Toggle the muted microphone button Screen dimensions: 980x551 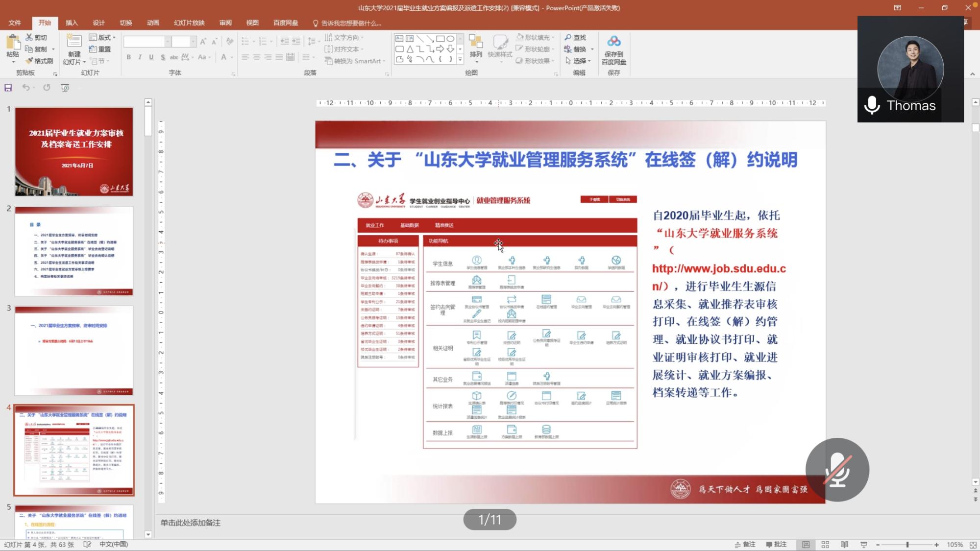pyautogui.click(x=837, y=470)
